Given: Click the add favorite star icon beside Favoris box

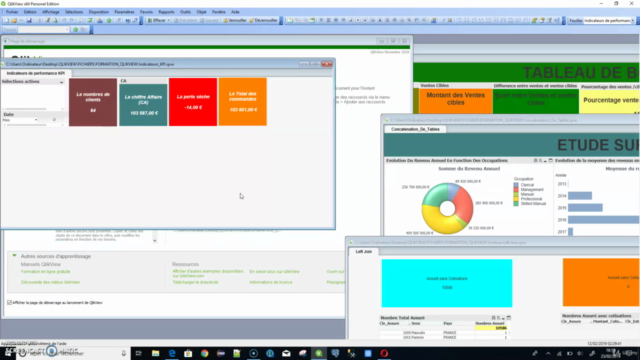Looking at the screenshot, I should [x=76, y=29].
